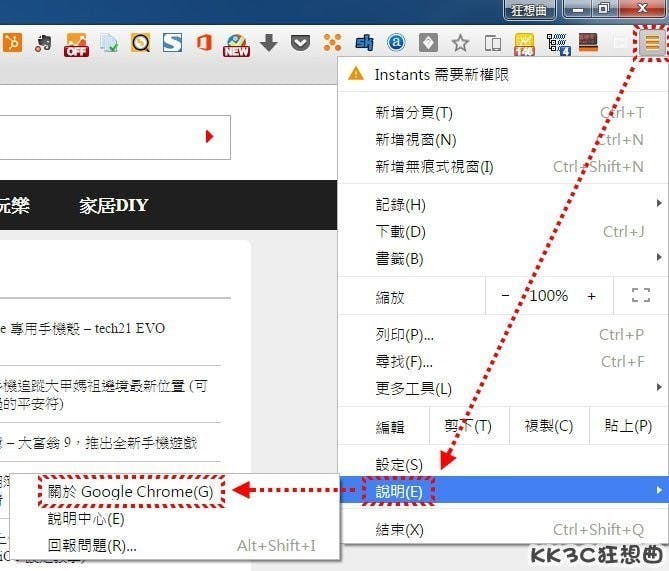
Task: Select 新增分頁(T) new tab
Action: click(x=503, y=113)
